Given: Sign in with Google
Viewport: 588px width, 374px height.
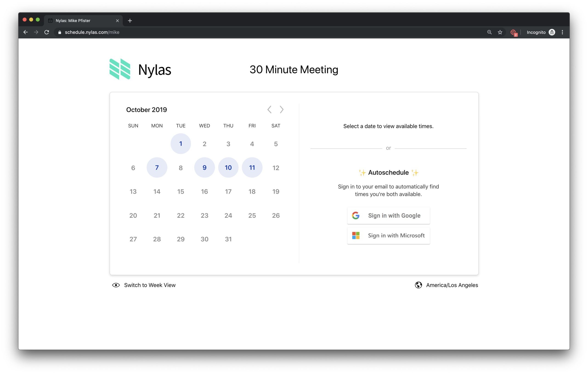Looking at the screenshot, I should [x=388, y=216].
